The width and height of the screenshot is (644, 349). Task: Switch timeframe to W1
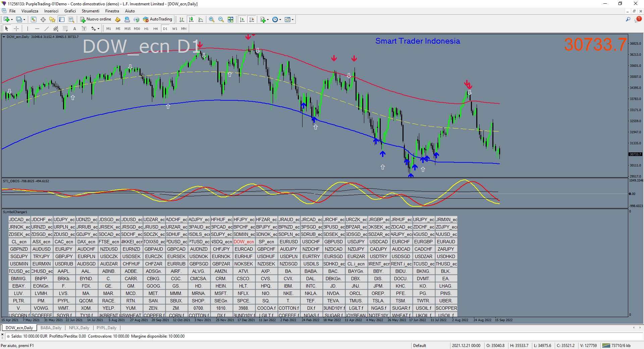(x=175, y=29)
